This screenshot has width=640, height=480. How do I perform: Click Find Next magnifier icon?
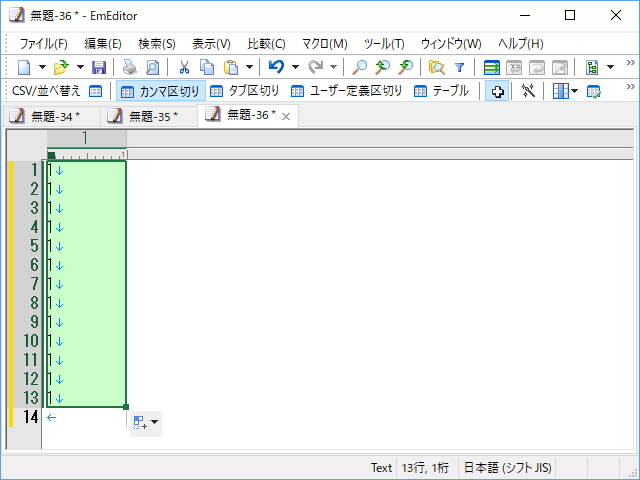[x=406, y=67]
